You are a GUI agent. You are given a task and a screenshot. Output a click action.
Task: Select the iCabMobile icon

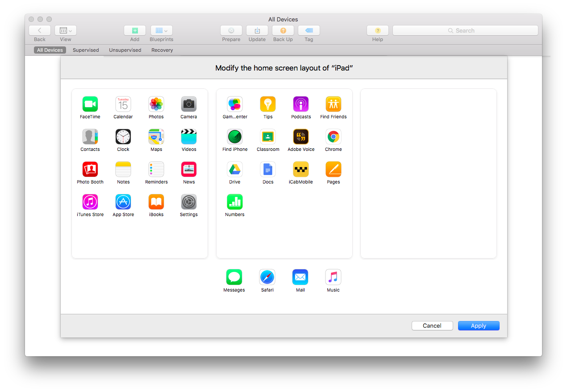(x=301, y=169)
